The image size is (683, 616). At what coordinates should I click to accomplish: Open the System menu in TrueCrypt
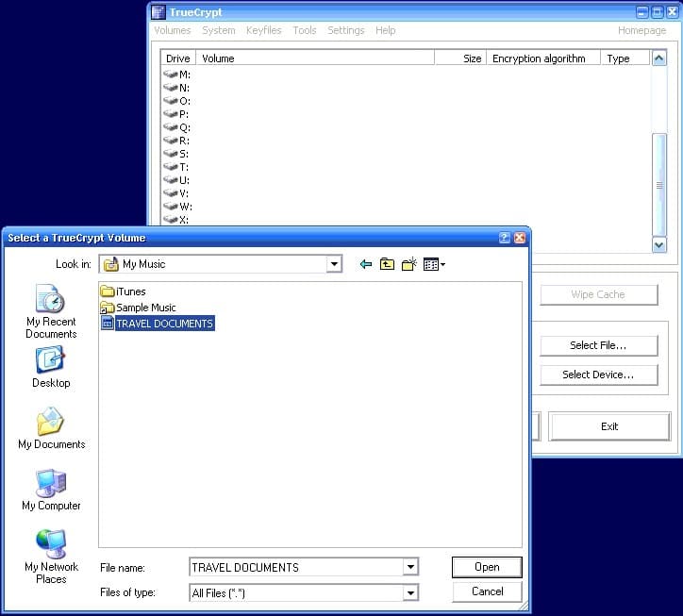[x=219, y=30]
